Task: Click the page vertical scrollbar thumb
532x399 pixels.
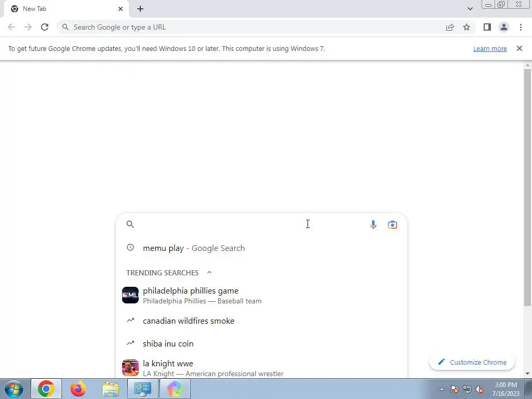Action: (x=527, y=187)
